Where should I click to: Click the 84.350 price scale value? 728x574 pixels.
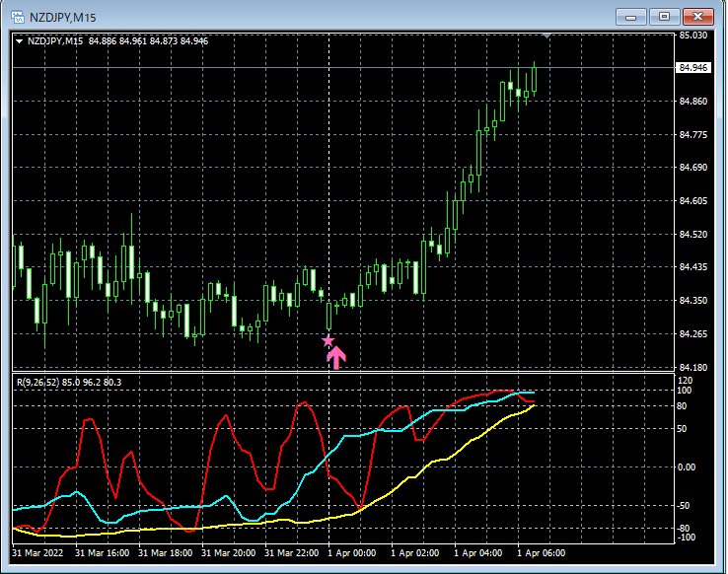coord(693,301)
